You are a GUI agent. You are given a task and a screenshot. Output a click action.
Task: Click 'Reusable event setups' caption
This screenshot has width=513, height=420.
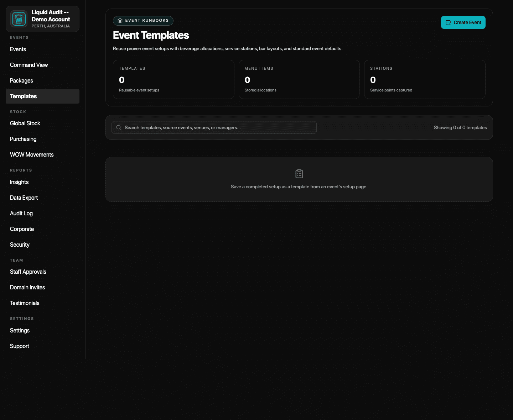(x=139, y=90)
